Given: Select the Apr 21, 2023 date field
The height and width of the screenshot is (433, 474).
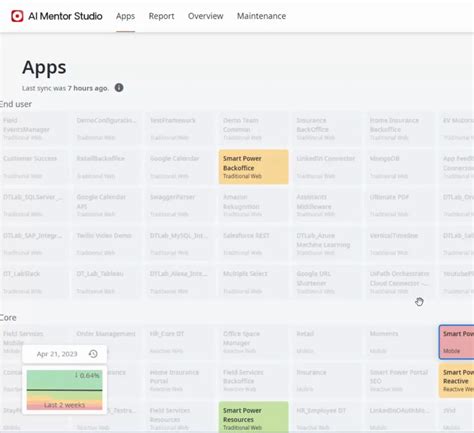Looking at the screenshot, I should click(65, 354).
